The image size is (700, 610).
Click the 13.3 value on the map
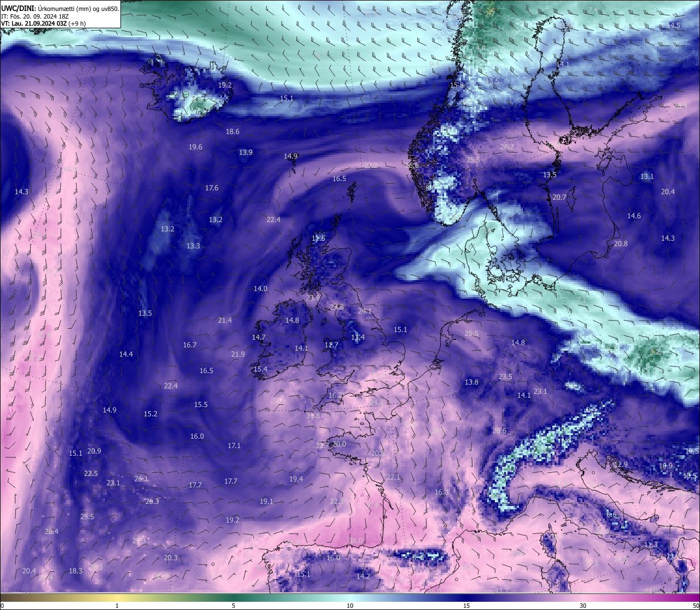coord(193,246)
